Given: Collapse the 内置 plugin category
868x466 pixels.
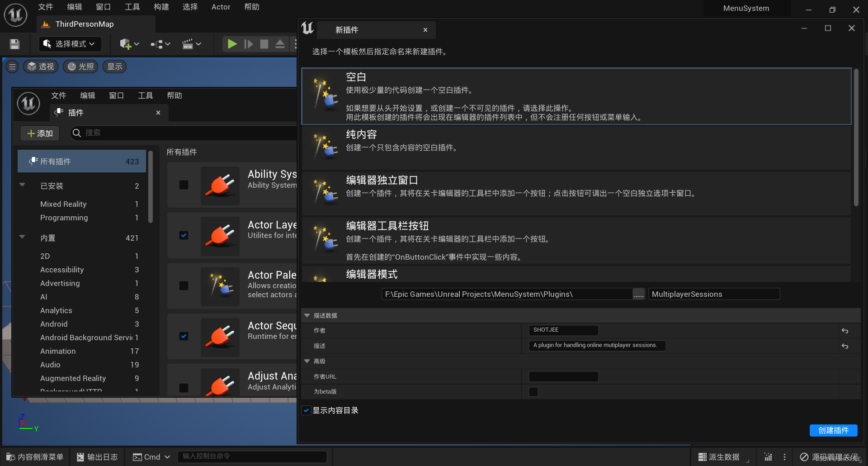Looking at the screenshot, I should (22, 238).
